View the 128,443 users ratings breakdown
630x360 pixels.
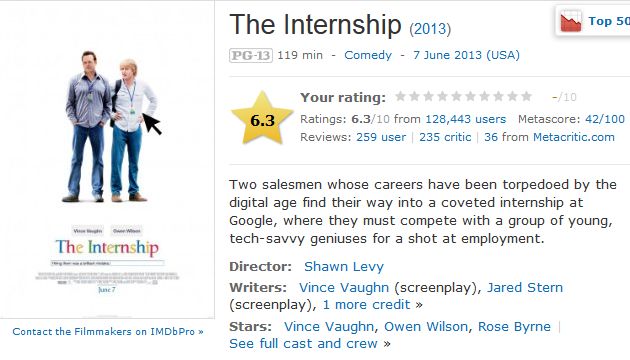[466, 119]
